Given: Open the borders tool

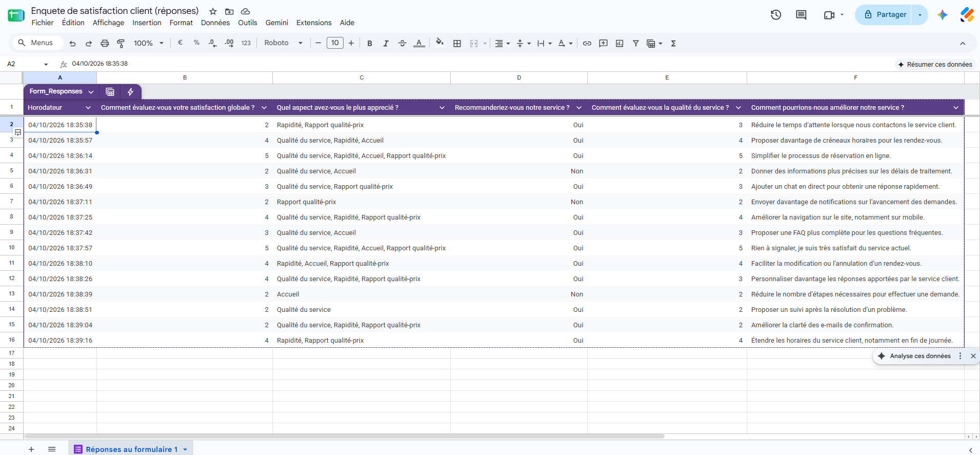Looking at the screenshot, I should click(457, 44).
